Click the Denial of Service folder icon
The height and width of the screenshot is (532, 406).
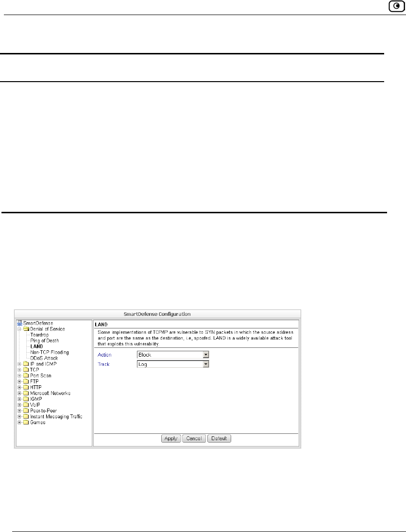(x=26, y=329)
